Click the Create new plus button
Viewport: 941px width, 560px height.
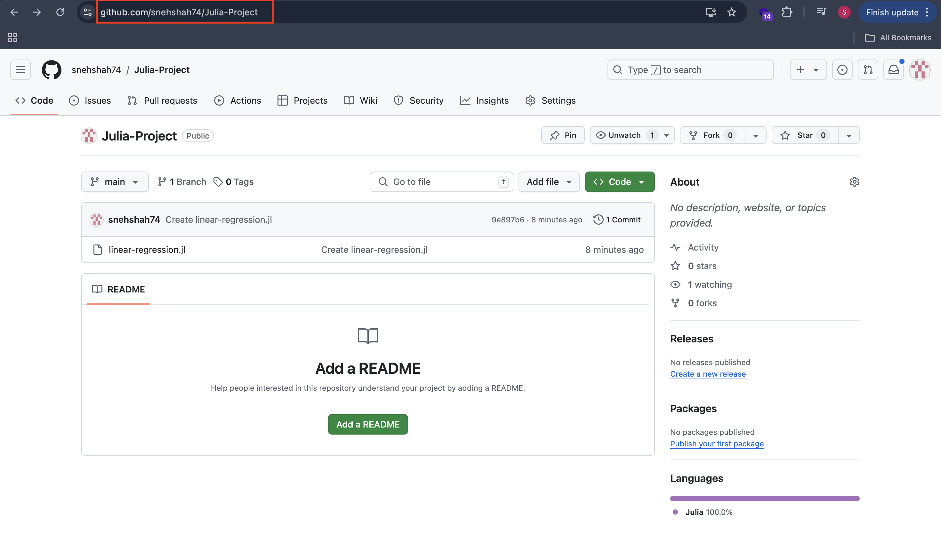800,69
